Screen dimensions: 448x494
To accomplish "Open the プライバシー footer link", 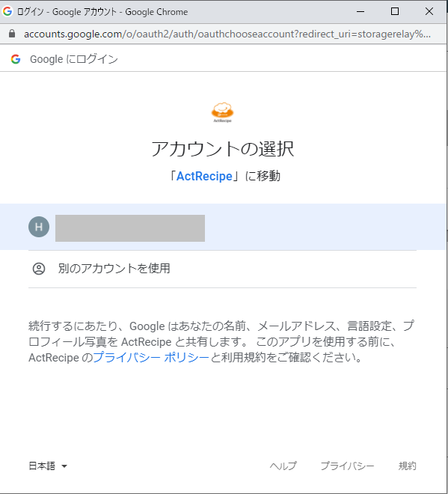I will pyautogui.click(x=347, y=466).
